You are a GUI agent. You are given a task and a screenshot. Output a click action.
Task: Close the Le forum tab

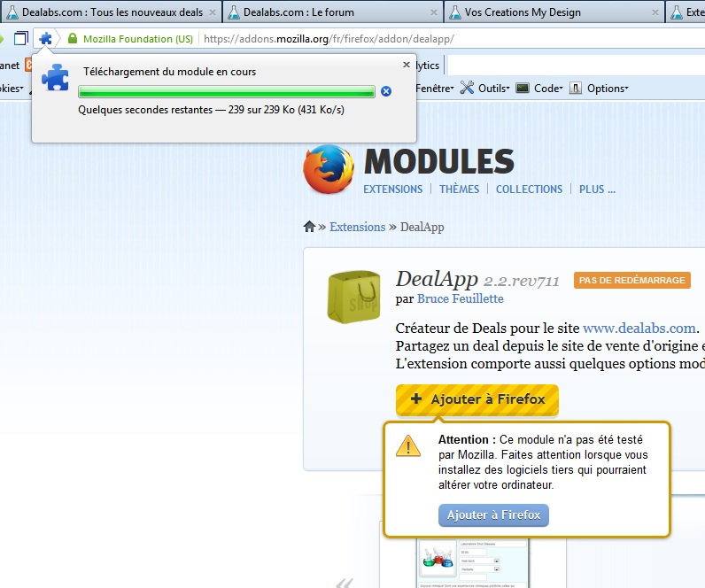coord(434,12)
